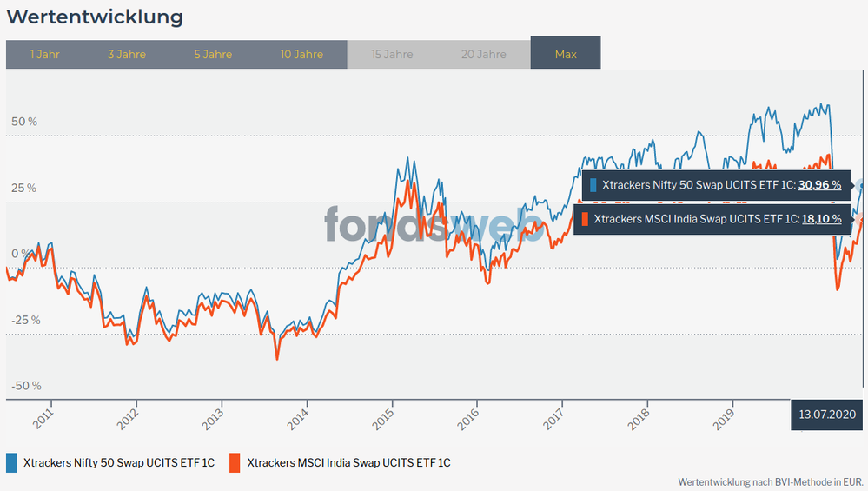Choose the 10 Jahre time range

click(301, 54)
